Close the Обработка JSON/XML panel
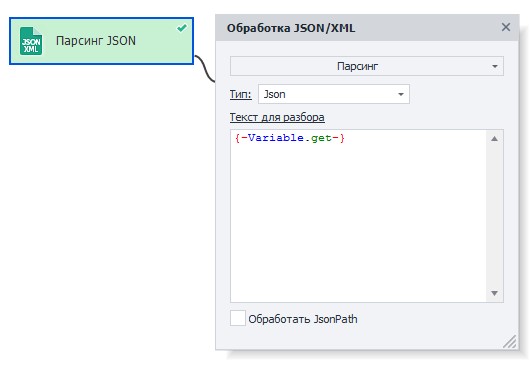Screen dimensions: 531x366 506,27
